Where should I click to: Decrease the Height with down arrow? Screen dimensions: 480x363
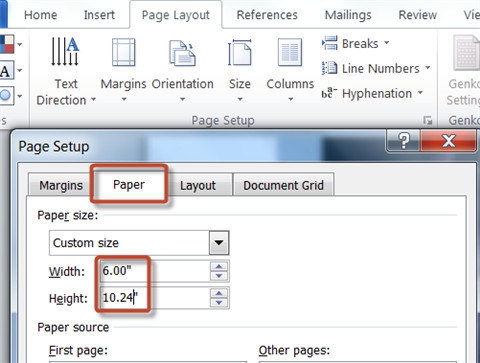click(x=219, y=302)
